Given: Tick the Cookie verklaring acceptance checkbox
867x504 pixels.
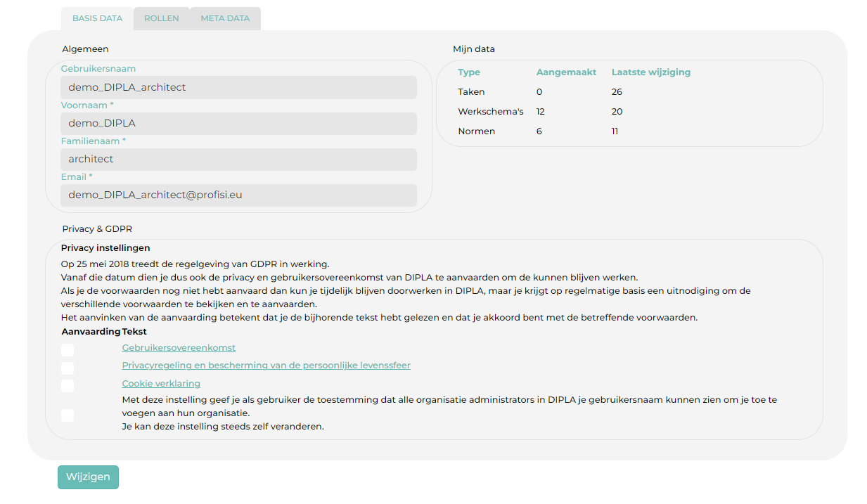Looking at the screenshot, I should pos(68,386).
